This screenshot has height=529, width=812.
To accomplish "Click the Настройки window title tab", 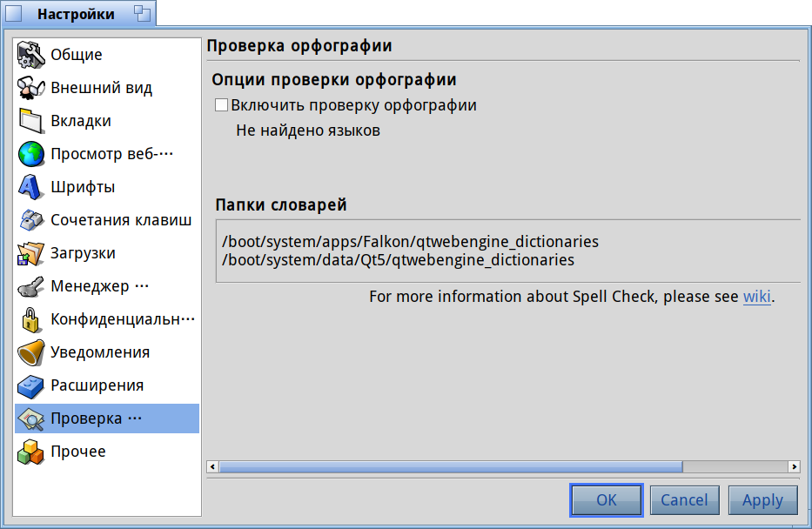I will click(x=77, y=13).
